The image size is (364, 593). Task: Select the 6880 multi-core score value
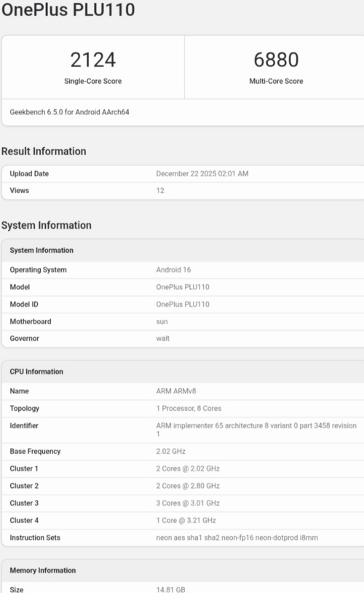[x=277, y=60]
